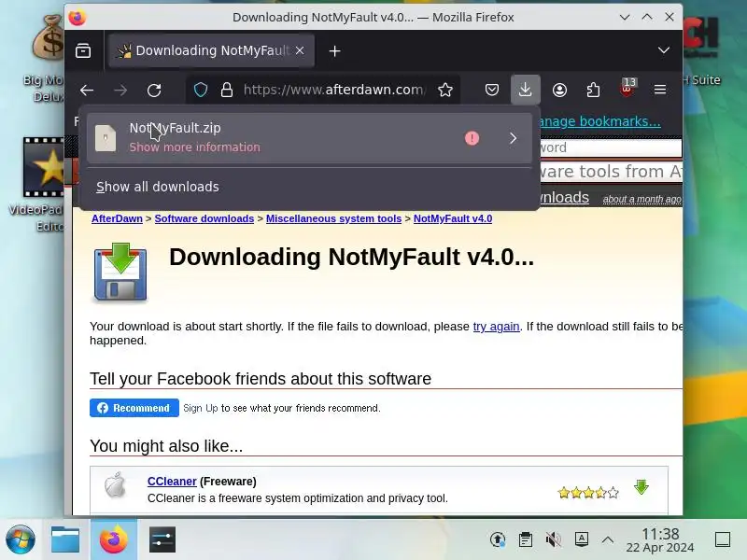The image size is (747, 560).
Task: Click the Facebook Recommend button
Action: pos(134,408)
